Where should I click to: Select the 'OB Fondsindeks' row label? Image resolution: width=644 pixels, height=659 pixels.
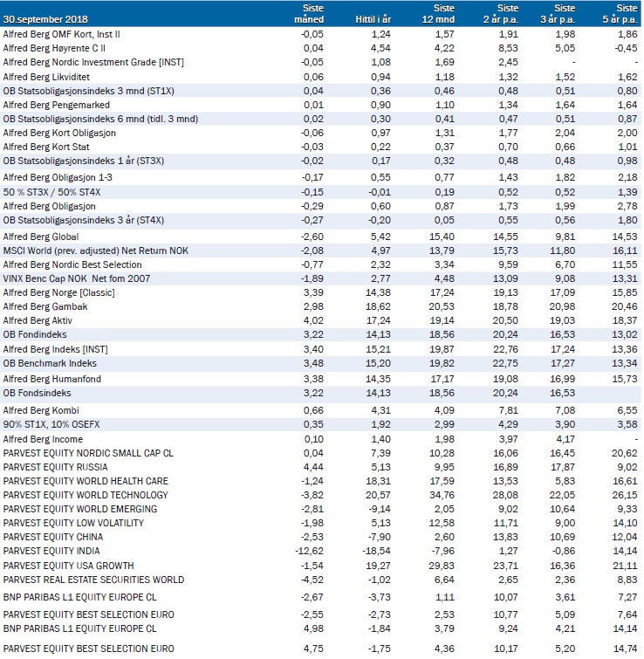tap(37, 393)
